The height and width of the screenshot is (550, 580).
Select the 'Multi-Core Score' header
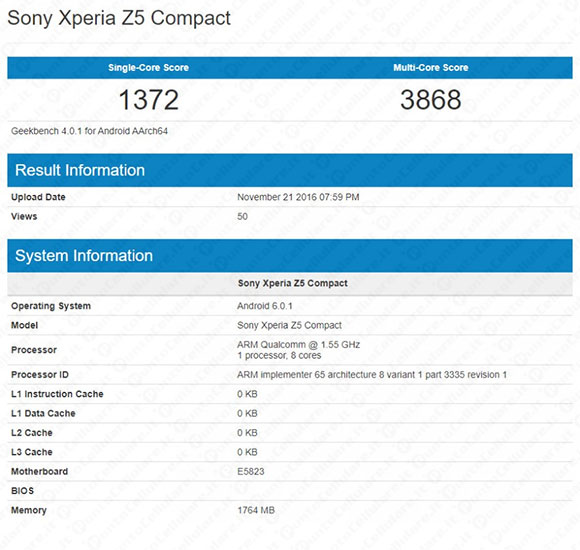(x=431, y=67)
